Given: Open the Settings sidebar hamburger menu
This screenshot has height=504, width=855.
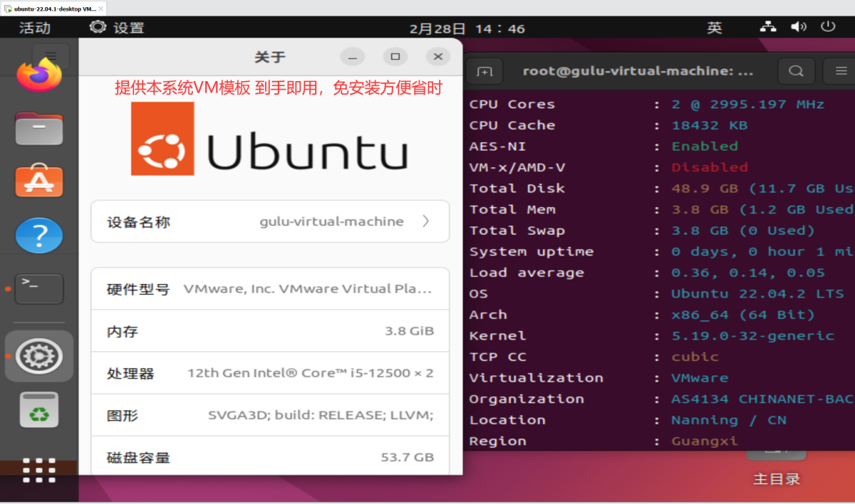Looking at the screenshot, I should [51, 56].
